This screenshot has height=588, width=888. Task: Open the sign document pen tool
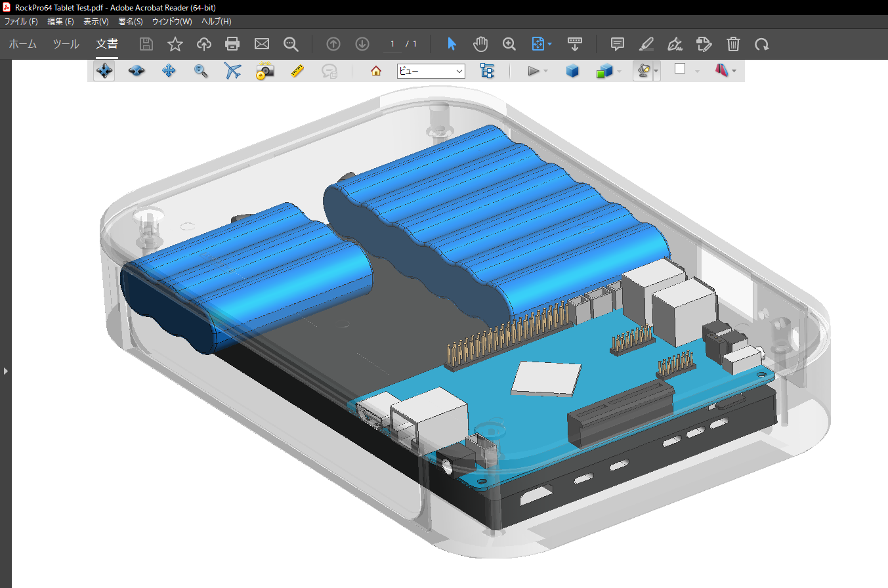tap(675, 44)
